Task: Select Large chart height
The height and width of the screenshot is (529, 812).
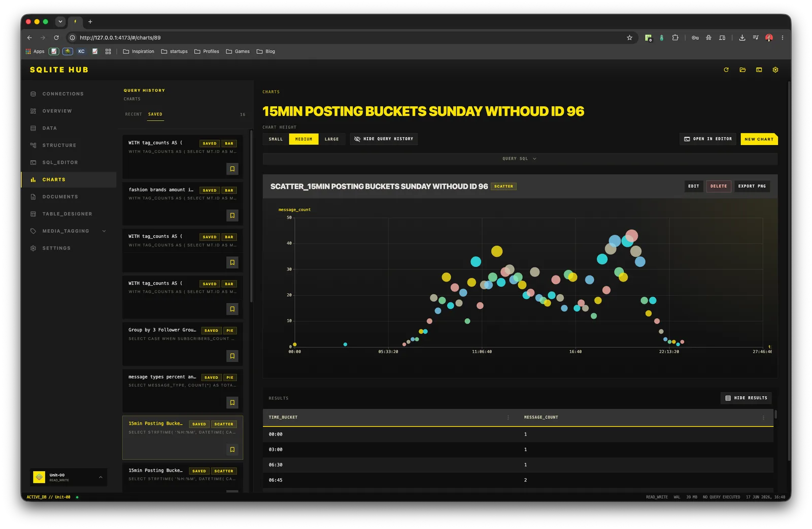Action: 332,139
